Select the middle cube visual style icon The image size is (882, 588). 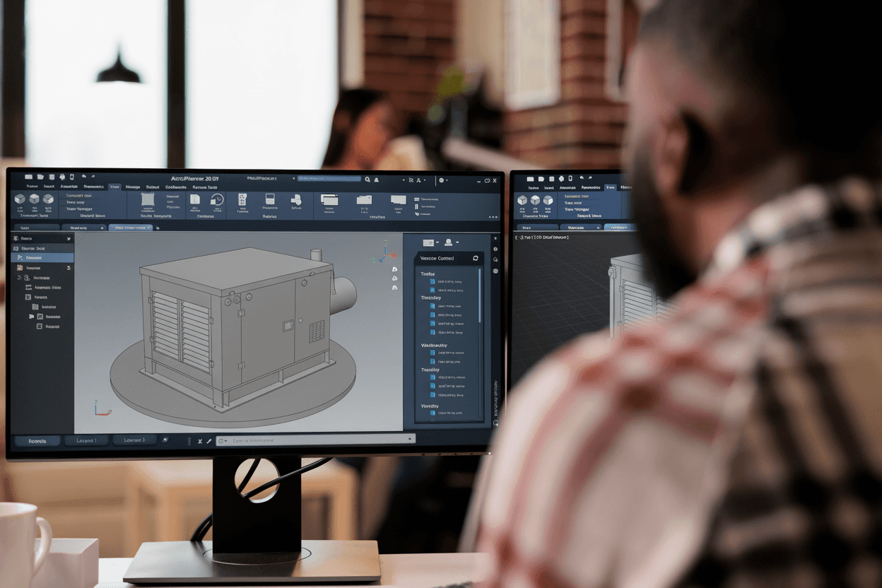click(34, 199)
